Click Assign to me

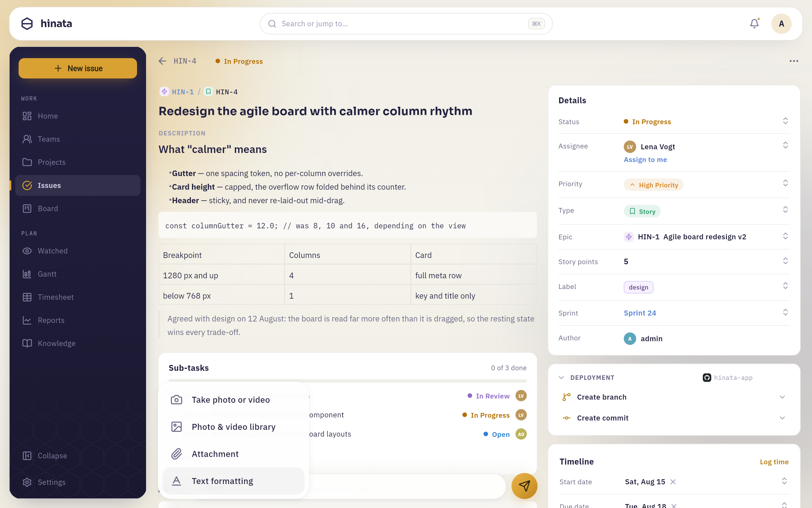(645, 159)
